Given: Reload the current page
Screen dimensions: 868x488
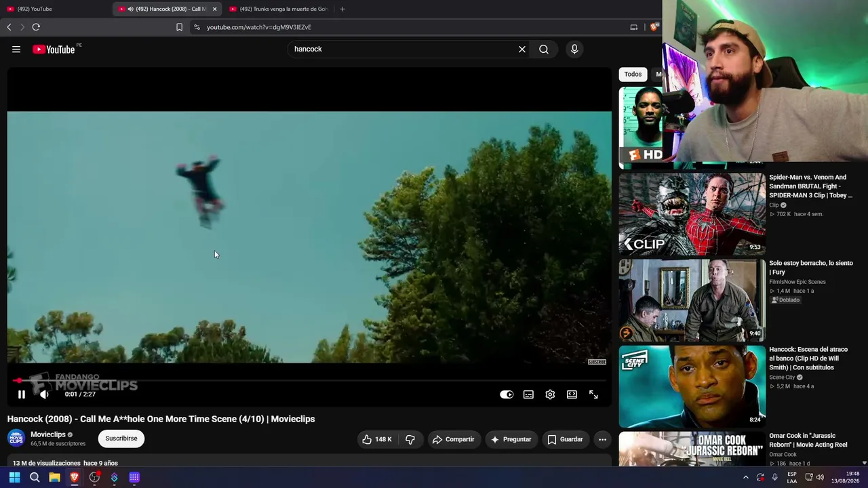Looking at the screenshot, I should (x=36, y=27).
